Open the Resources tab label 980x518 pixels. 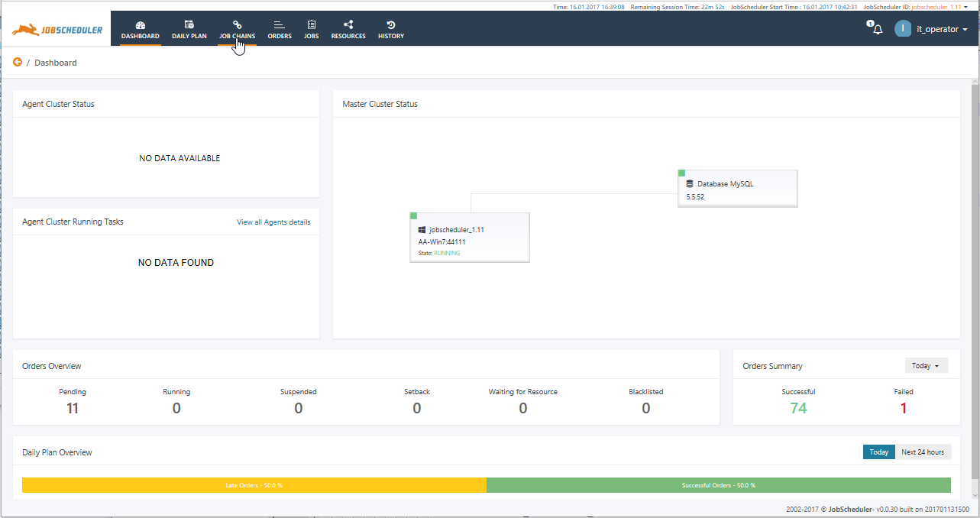pos(348,36)
